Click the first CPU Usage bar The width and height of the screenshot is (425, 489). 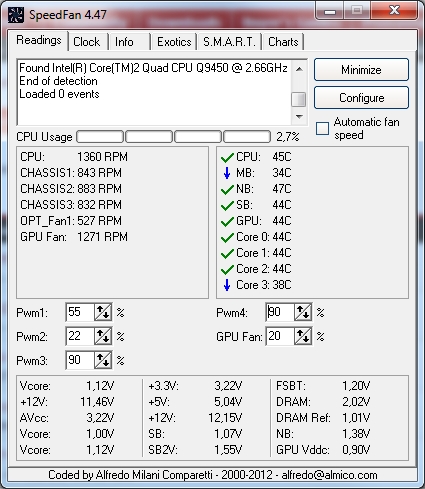pyautogui.click(x=100, y=137)
